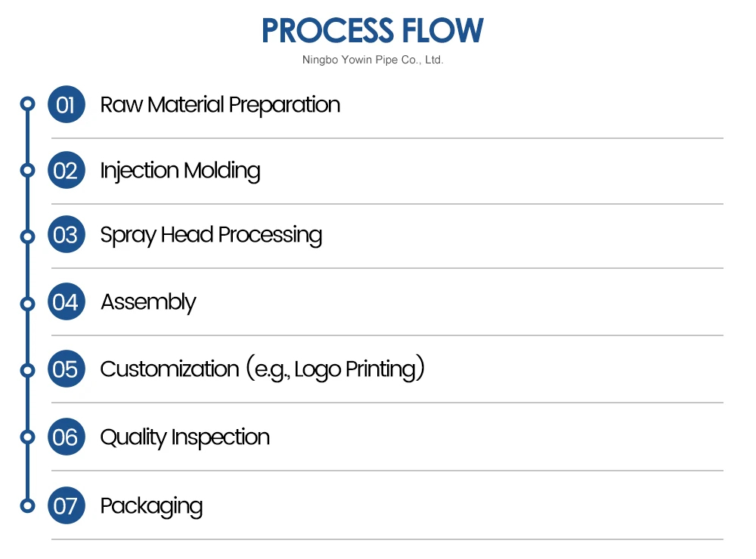Click the 06 numbered circle badge
This screenshot has width=756, height=559.
(x=66, y=437)
